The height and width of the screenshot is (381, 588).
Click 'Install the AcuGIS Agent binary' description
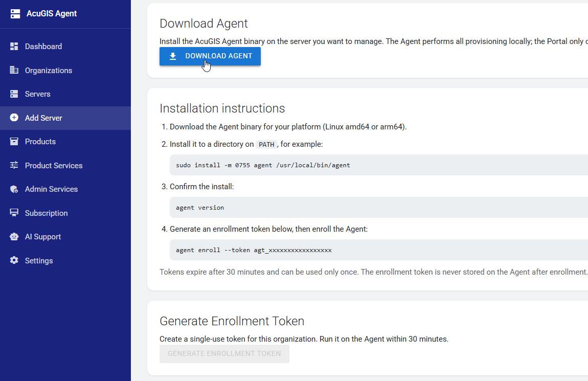point(373,41)
